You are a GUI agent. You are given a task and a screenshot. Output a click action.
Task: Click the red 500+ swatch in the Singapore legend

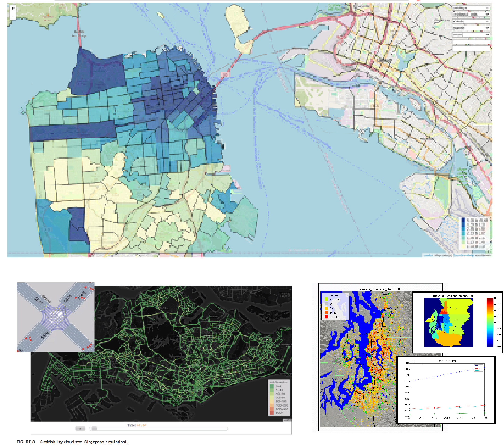272,413
